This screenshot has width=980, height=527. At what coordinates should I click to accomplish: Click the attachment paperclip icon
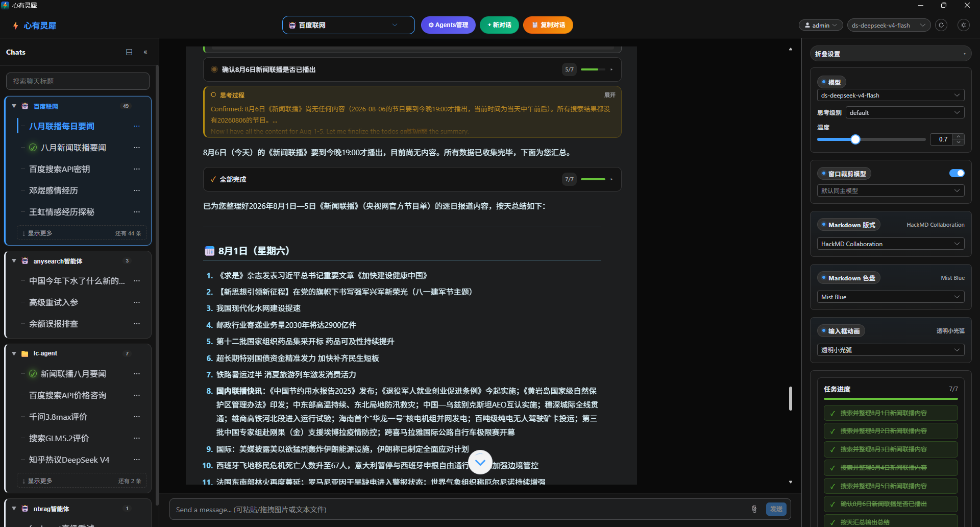[754, 509]
